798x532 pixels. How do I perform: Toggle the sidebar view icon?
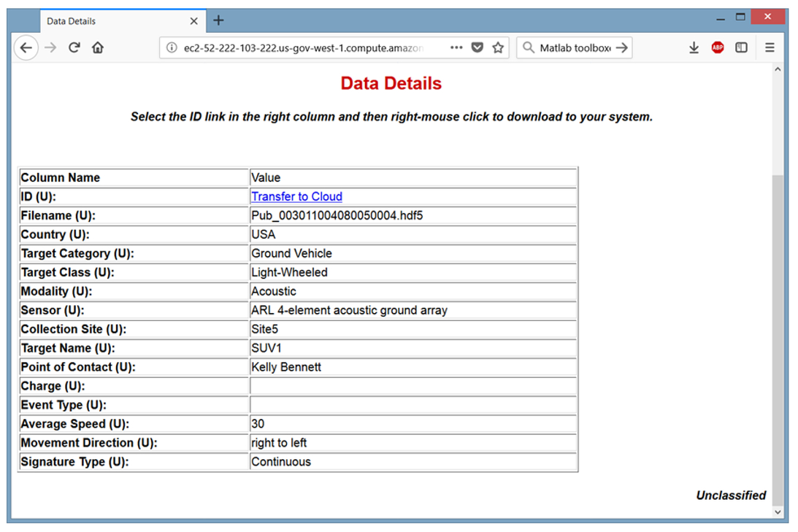pyautogui.click(x=742, y=48)
